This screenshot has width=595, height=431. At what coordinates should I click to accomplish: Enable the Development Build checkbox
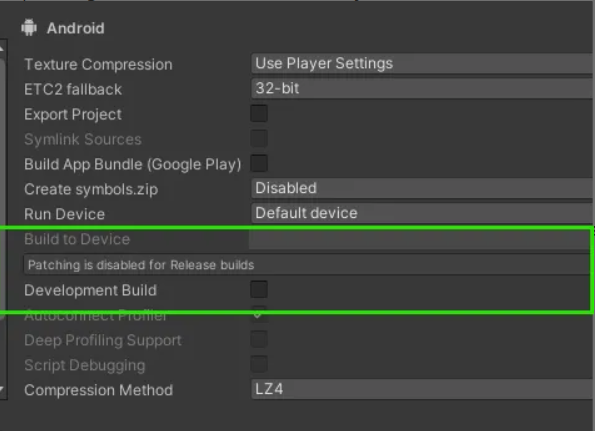(x=259, y=289)
